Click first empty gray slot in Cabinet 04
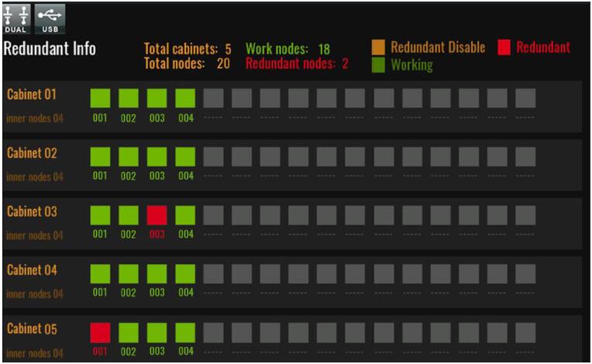The height and width of the screenshot is (364, 592). (x=213, y=273)
